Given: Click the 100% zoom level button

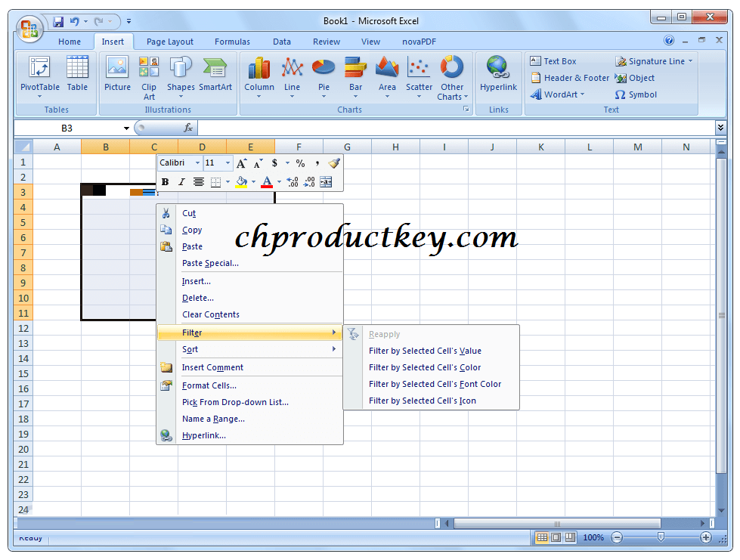Looking at the screenshot, I should [593, 537].
